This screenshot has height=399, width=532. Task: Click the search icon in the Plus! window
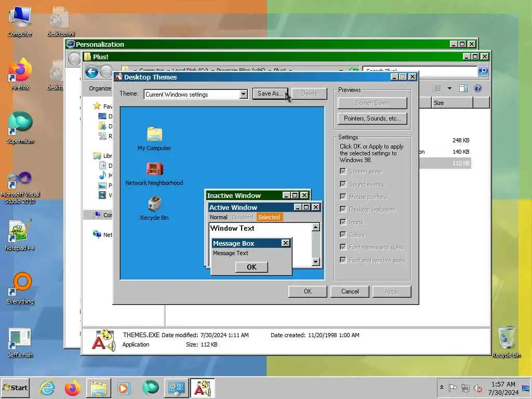pyautogui.click(x=483, y=71)
